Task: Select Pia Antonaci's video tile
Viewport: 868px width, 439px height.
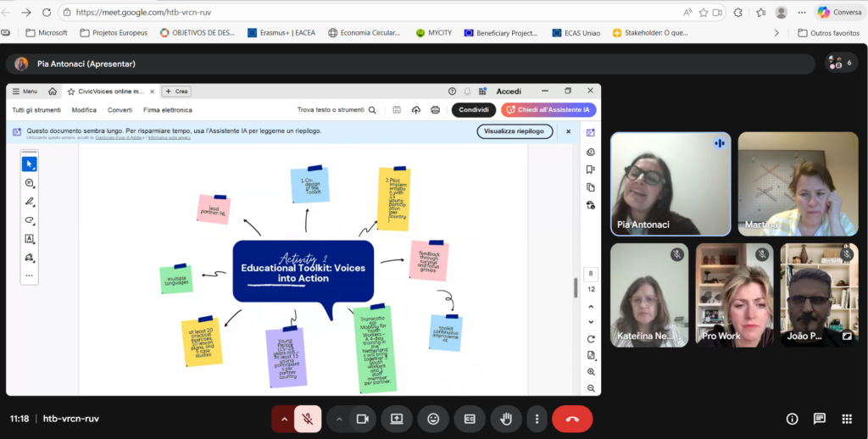Action: [x=670, y=184]
